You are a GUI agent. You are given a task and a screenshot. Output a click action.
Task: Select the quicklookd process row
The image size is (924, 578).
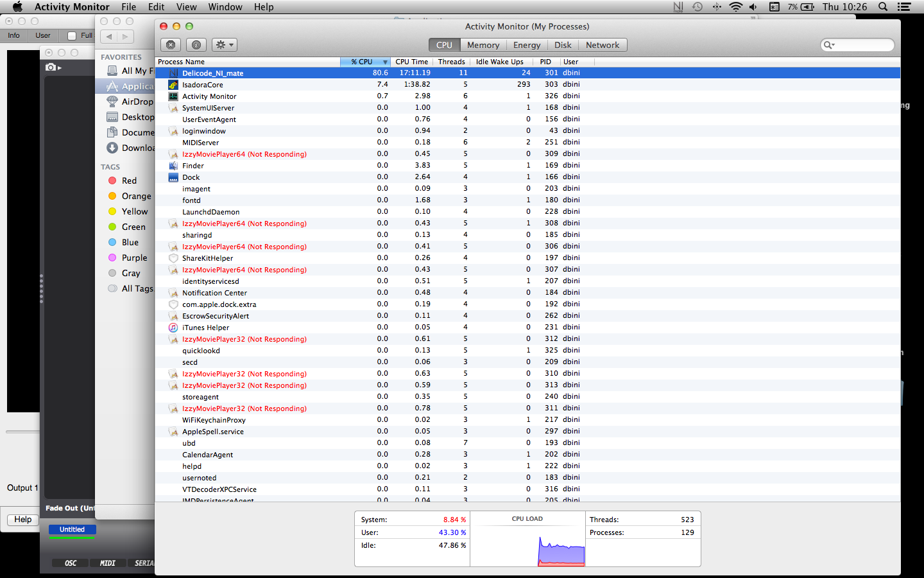pos(527,351)
